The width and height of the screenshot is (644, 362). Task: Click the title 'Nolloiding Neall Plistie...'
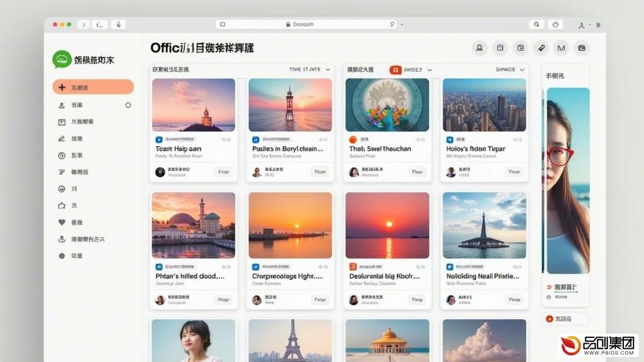click(x=482, y=277)
